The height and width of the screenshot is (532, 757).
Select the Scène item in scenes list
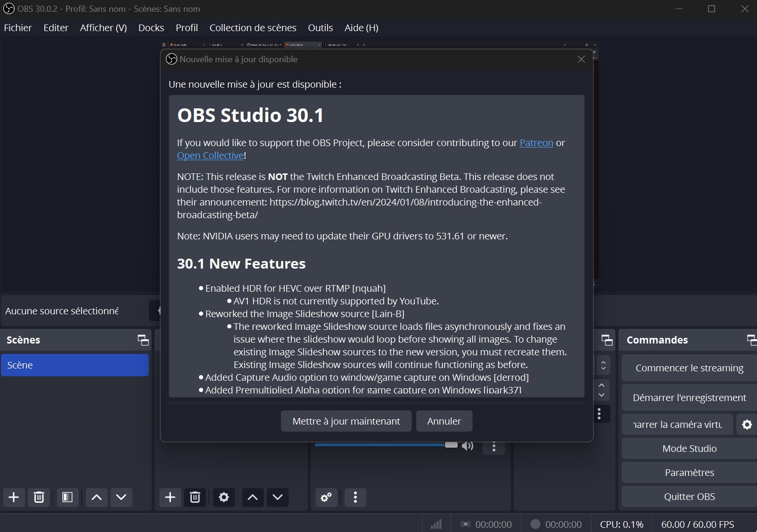click(x=74, y=365)
